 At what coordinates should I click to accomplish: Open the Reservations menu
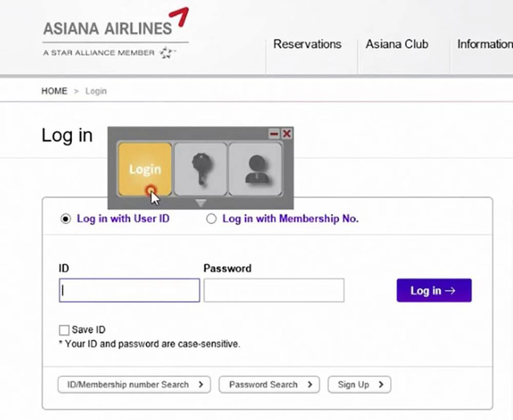click(307, 44)
